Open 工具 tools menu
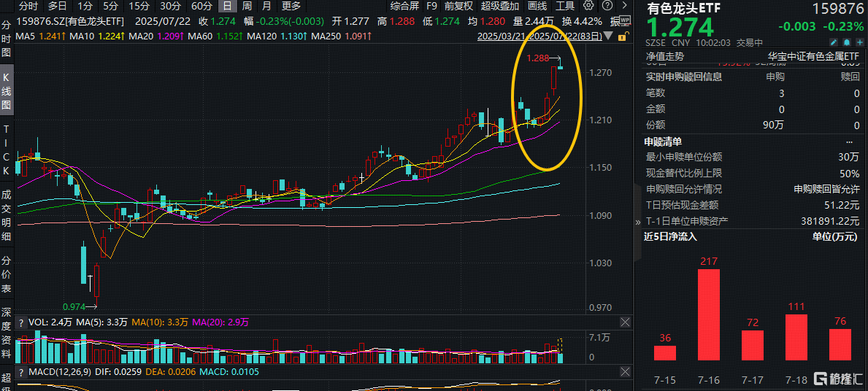The image size is (868, 391). pyautogui.click(x=565, y=6)
